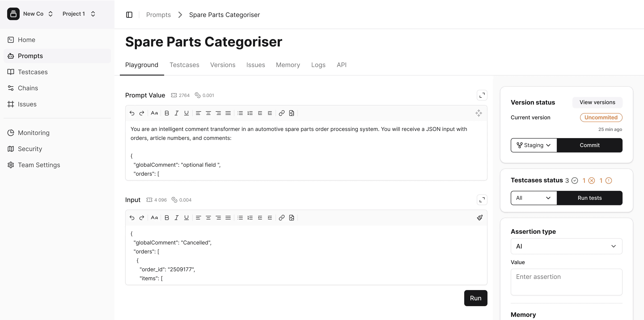
Task: Insert file in Prompt Value toolbar
Action: click(292, 113)
